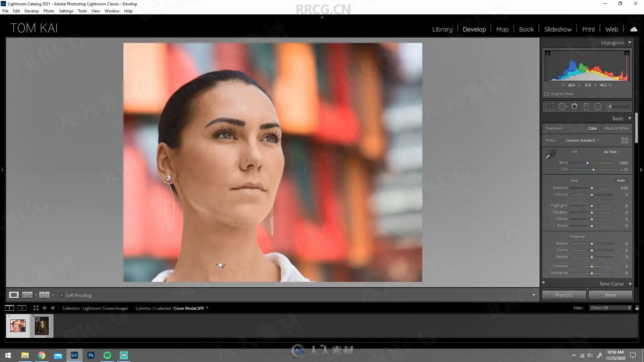
Task: Click the Exposure slider handle
Action: [x=592, y=188]
